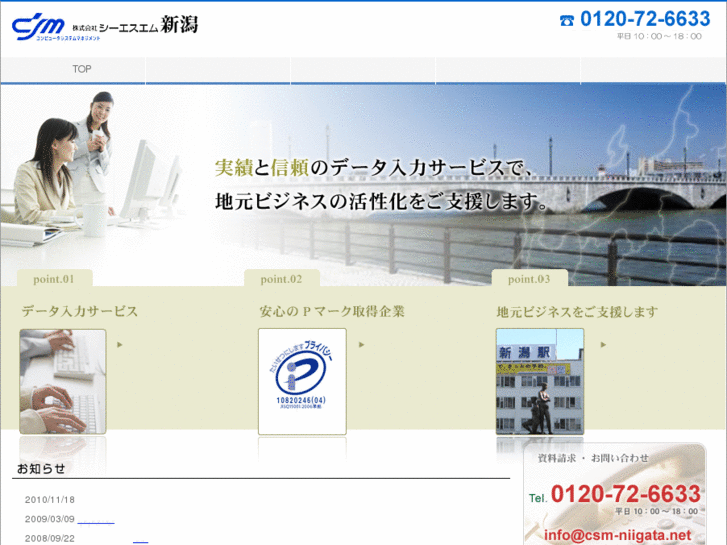Click the hero banner slogan text
This screenshot has height=545, width=727.
click(382, 184)
